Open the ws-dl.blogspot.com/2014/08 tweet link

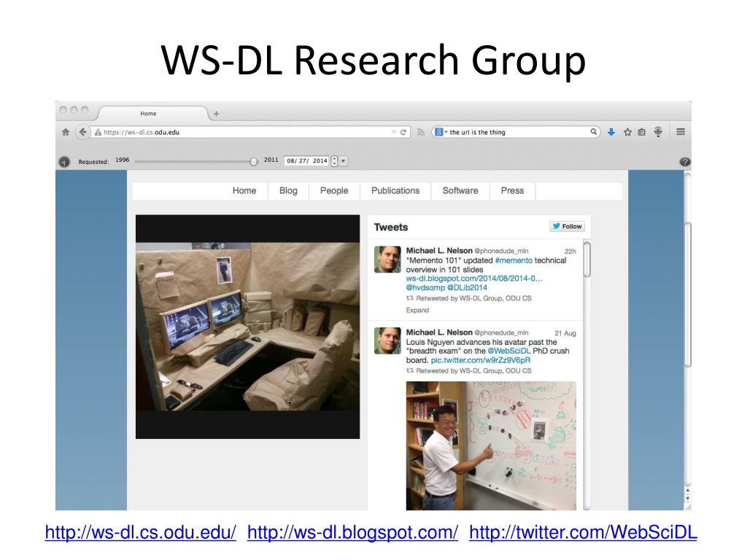click(474, 279)
